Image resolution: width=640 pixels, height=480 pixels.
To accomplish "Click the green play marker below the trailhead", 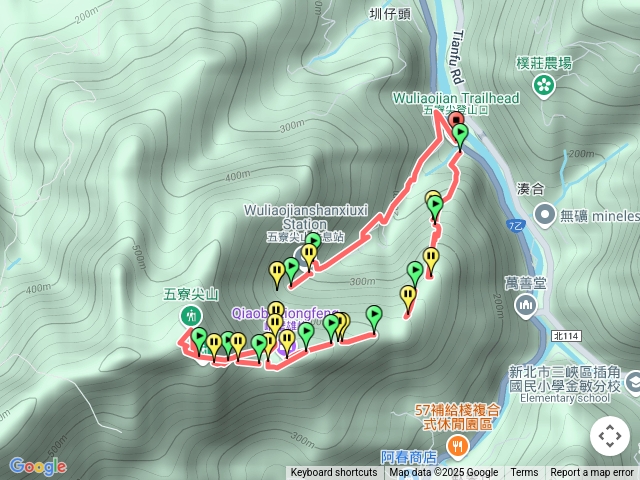I will (460, 136).
